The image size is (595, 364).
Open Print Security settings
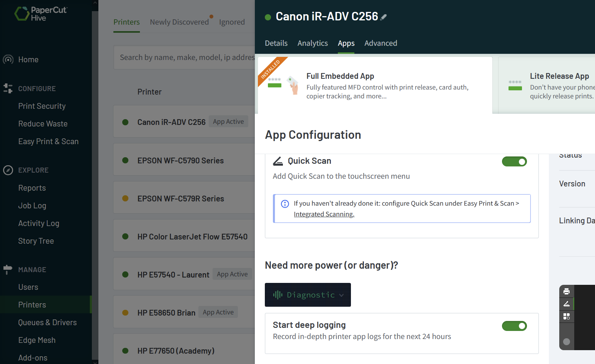42,106
